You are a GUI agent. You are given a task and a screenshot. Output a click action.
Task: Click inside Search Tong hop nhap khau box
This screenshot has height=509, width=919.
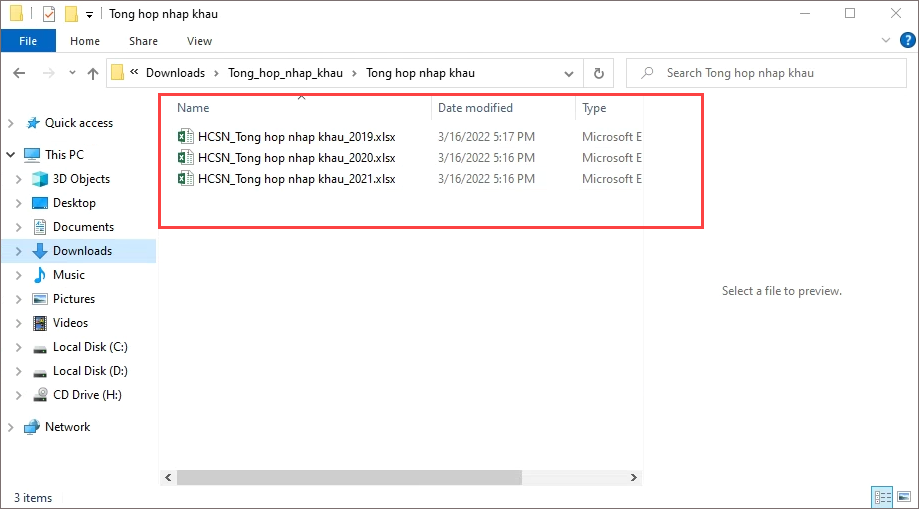pos(770,73)
